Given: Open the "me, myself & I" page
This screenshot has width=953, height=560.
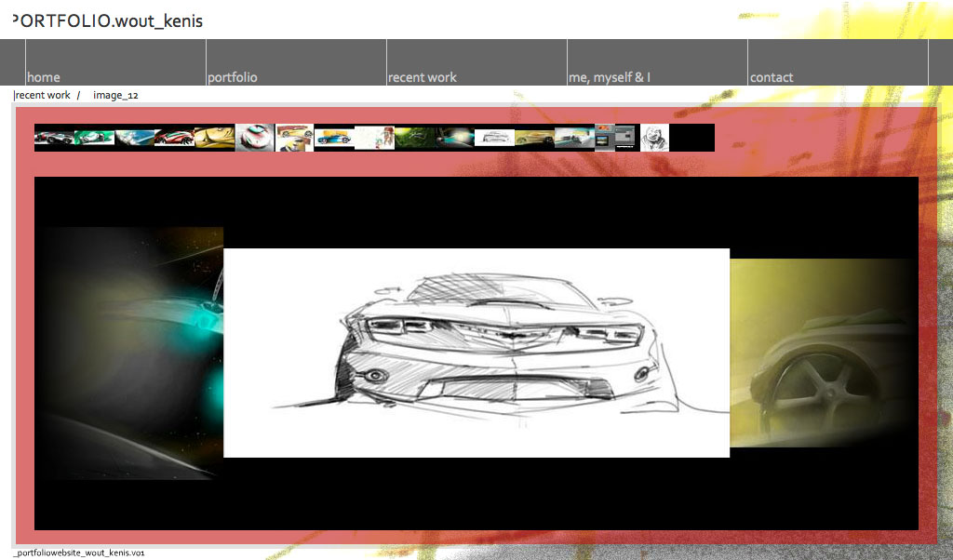Looking at the screenshot, I should pyautogui.click(x=610, y=77).
